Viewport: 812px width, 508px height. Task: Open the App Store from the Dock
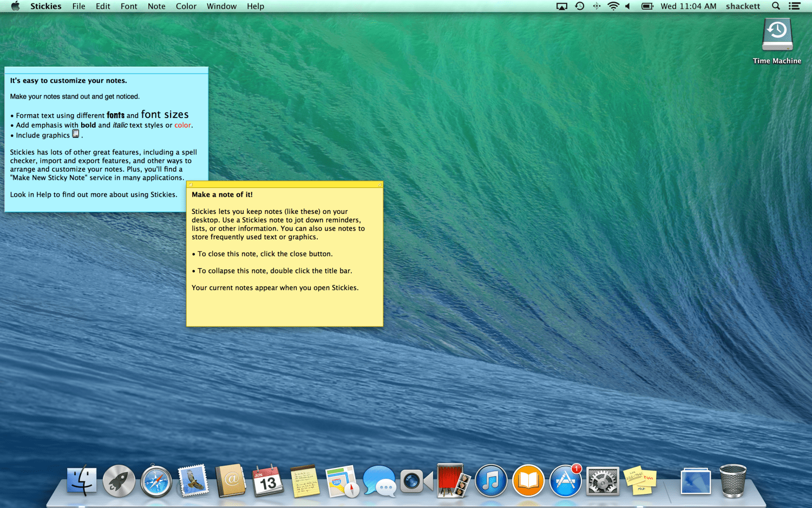pos(566,481)
